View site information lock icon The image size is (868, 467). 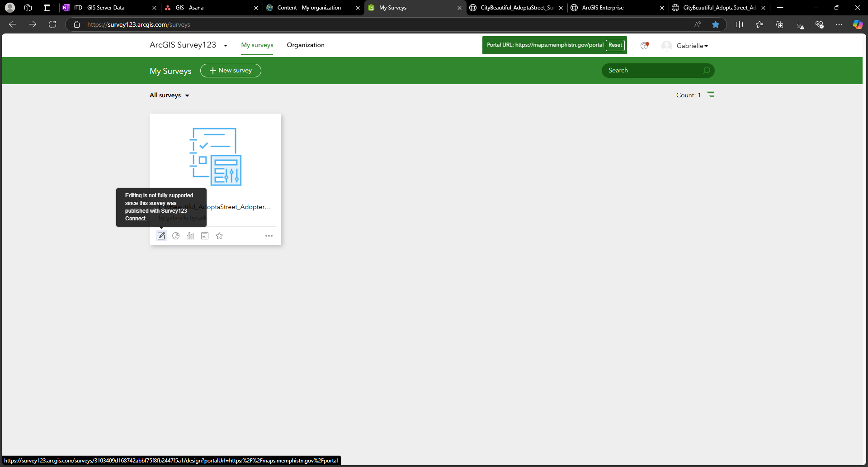[77, 24]
